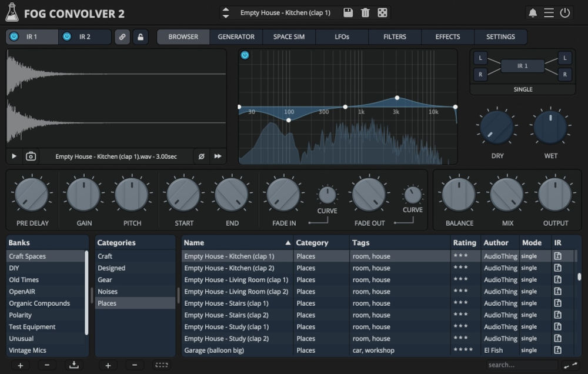
Task: Click the preset navigation arrows beside the preset name
Action: click(x=225, y=12)
